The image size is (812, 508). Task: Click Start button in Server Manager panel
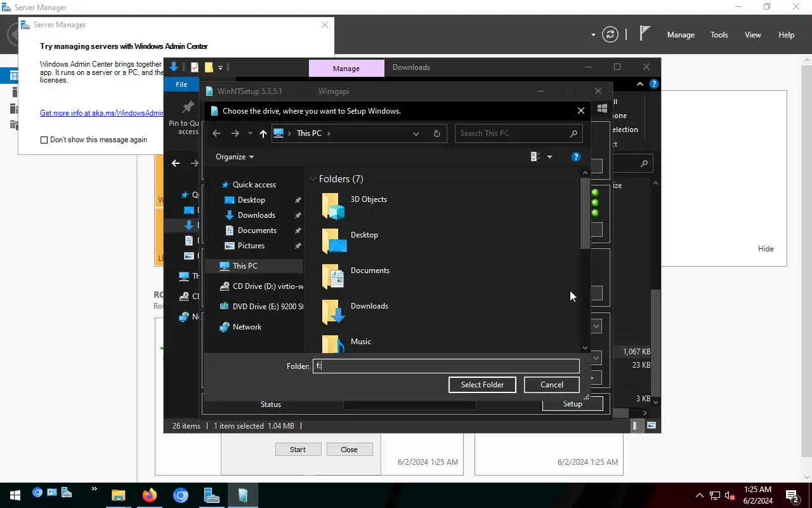298,450
